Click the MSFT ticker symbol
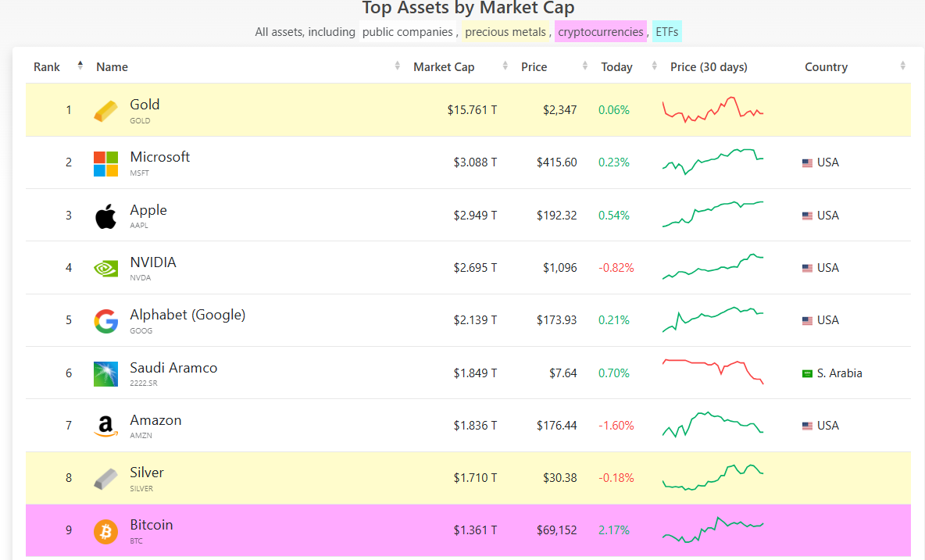Image resolution: width=925 pixels, height=560 pixels. tap(139, 173)
